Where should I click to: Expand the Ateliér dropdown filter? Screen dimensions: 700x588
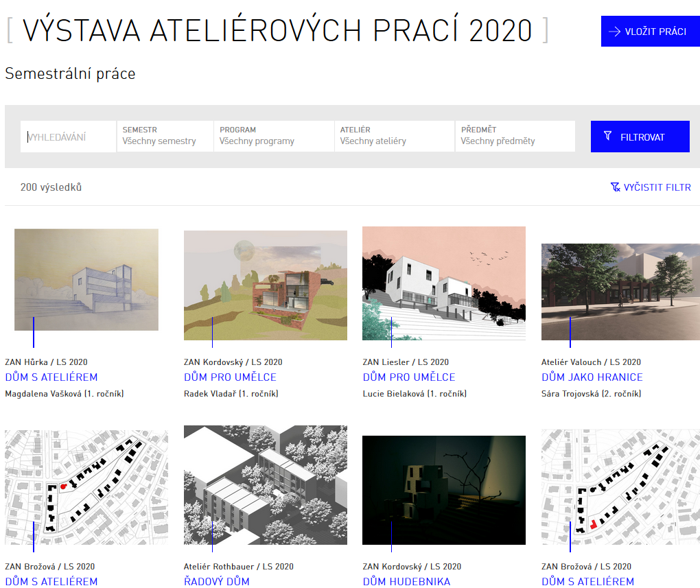[x=395, y=136]
